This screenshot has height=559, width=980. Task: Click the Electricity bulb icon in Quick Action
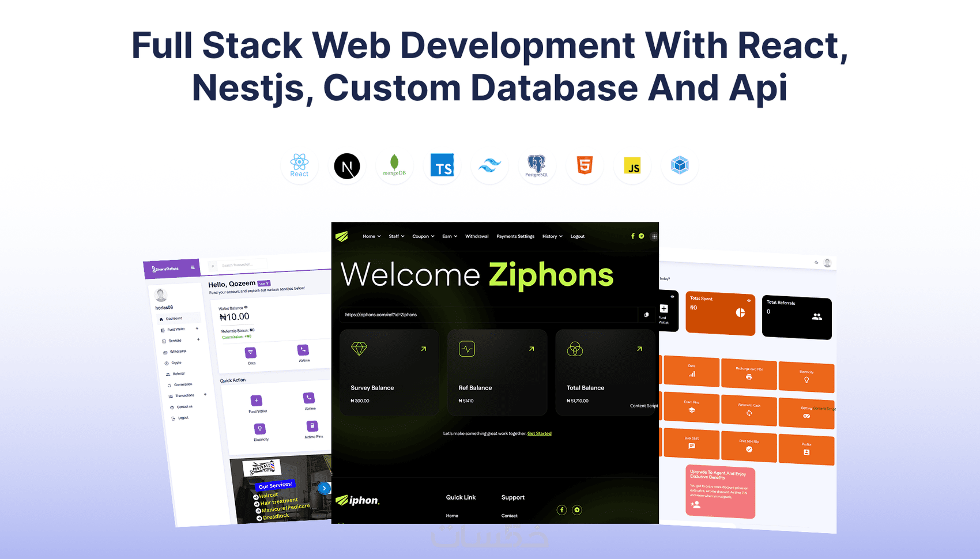tap(260, 429)
